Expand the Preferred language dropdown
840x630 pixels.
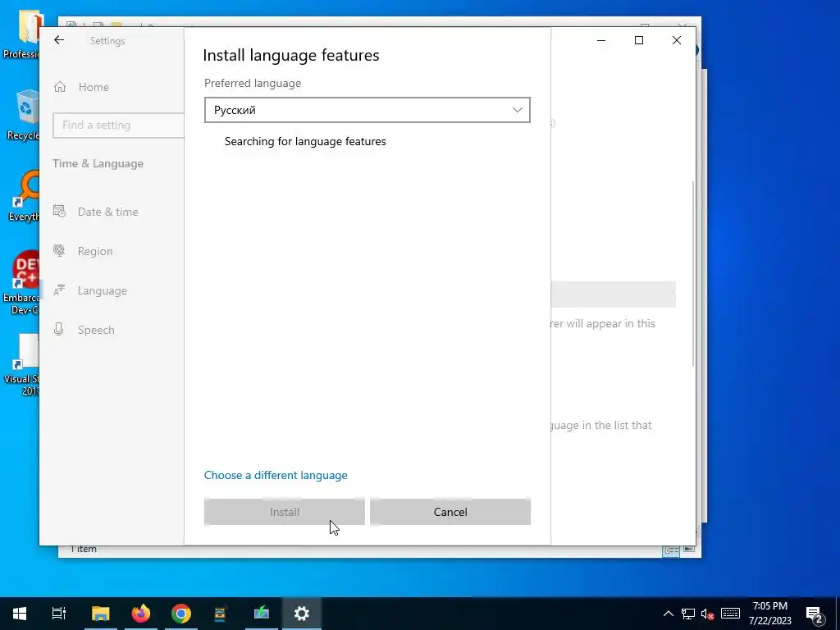[367, 110]
